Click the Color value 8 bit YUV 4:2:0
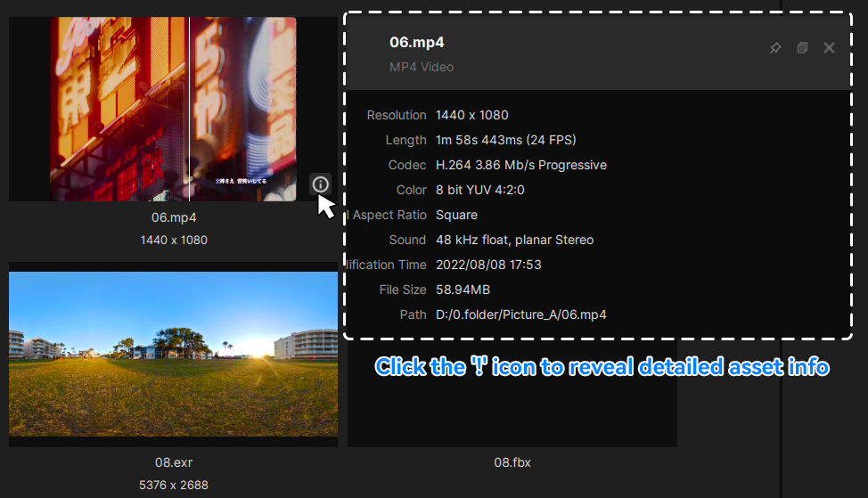The width and height of the screenshot is (868, 498). click(x=480, y=190)
